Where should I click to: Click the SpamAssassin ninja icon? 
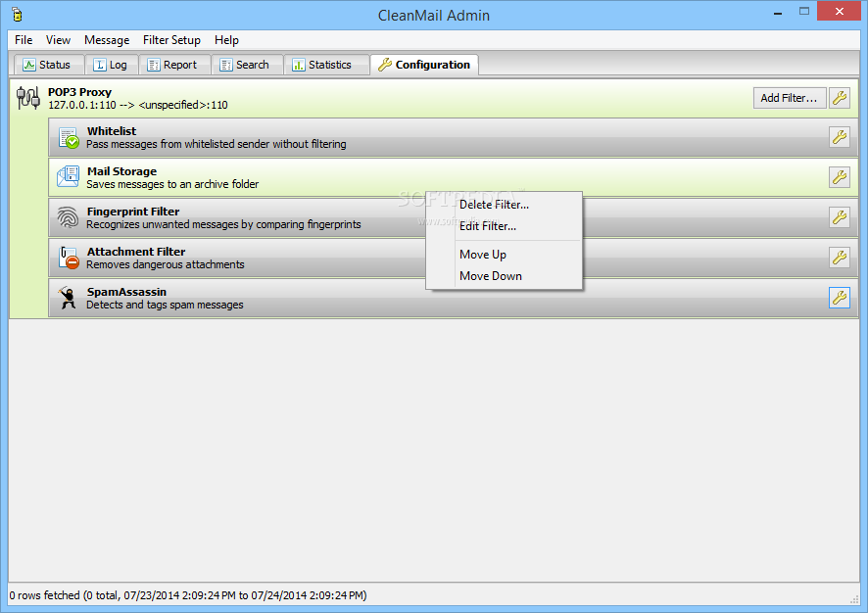(x=69, y=298)
